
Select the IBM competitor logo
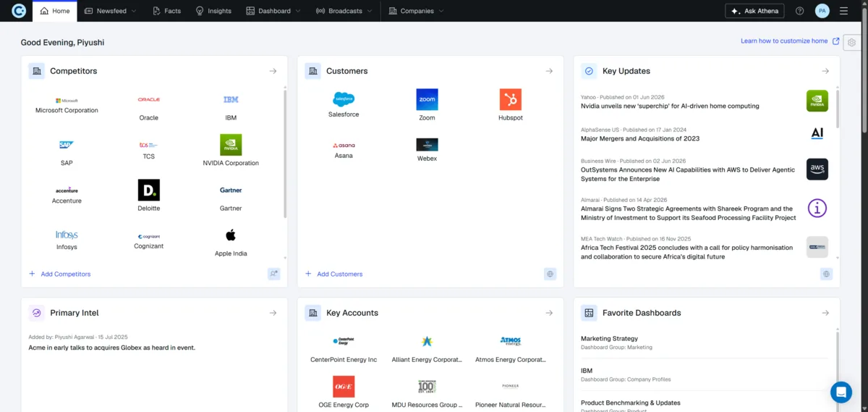231,99
